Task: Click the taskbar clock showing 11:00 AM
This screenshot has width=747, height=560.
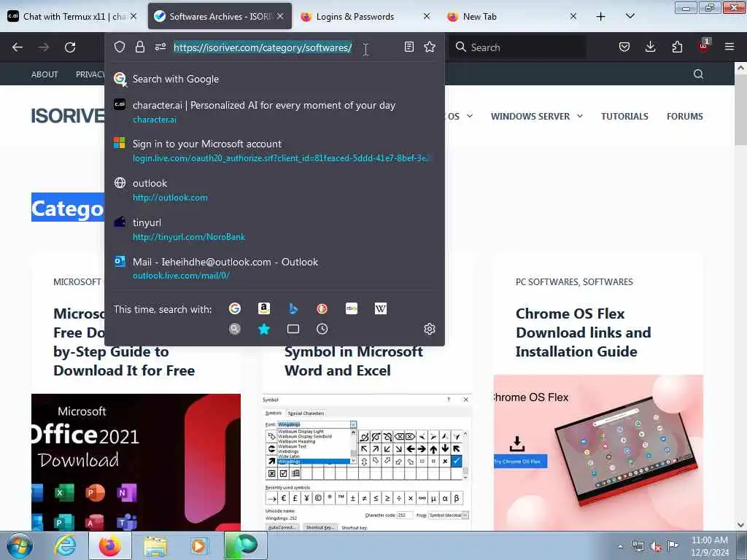Action: pos(710,546)
